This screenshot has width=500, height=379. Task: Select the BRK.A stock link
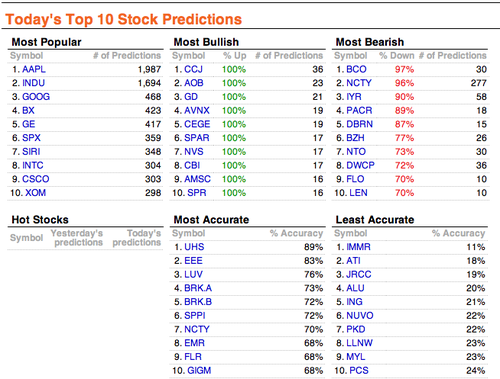click(198, 288)
